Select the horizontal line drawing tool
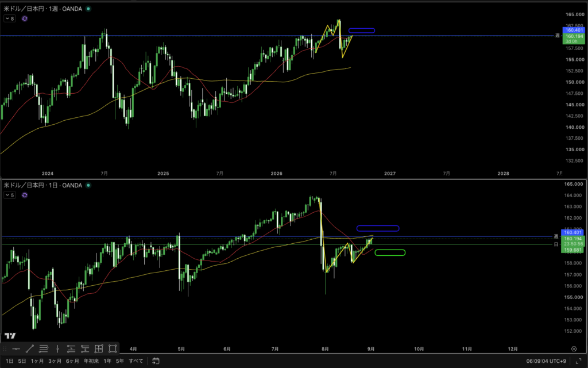This screenshot has width=588, height=368. tap(16, 349)
